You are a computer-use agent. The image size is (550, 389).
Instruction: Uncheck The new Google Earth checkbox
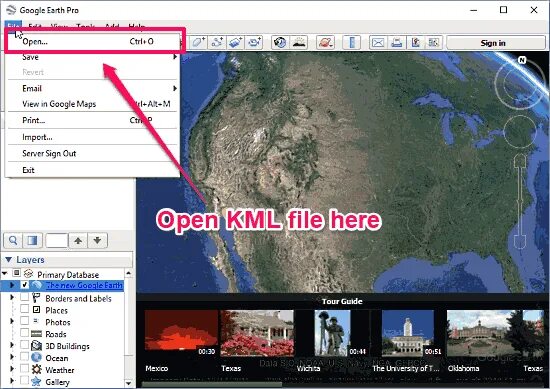click(25, 285)
